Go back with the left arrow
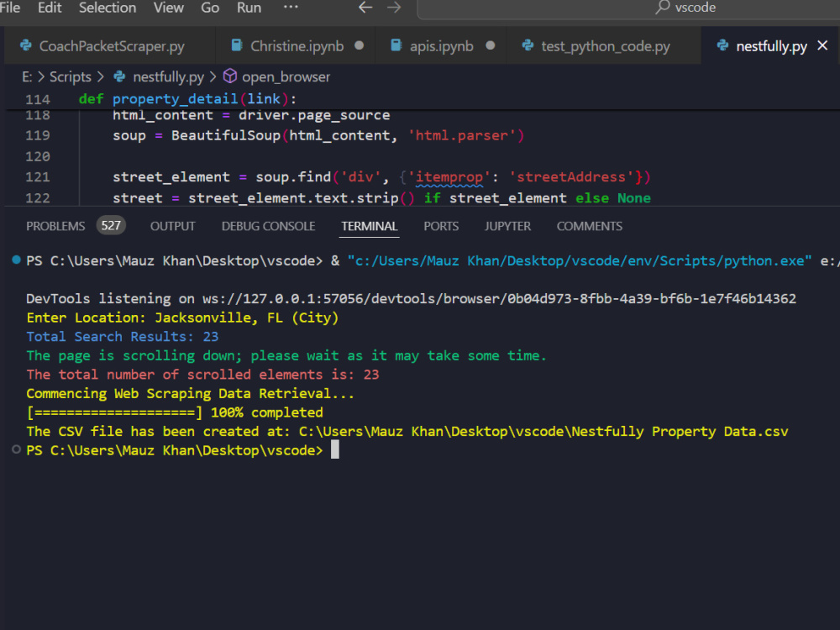This screenshot has width=840, height=630. pyautogui.click(x=365, y=8)
